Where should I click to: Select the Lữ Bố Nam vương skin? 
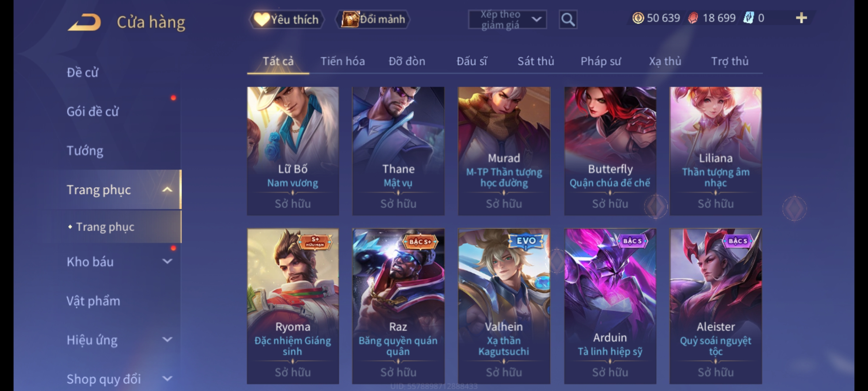point(293,151)
